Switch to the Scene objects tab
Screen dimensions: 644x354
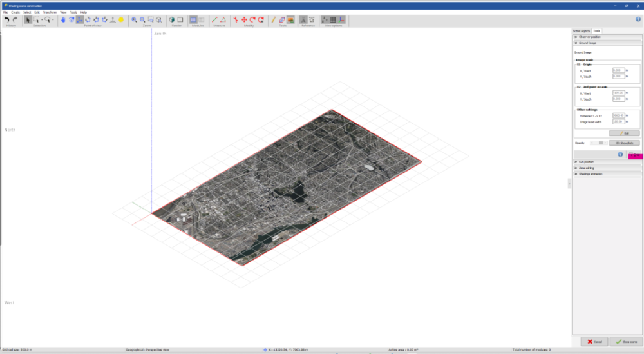click(x=581, y=31)
